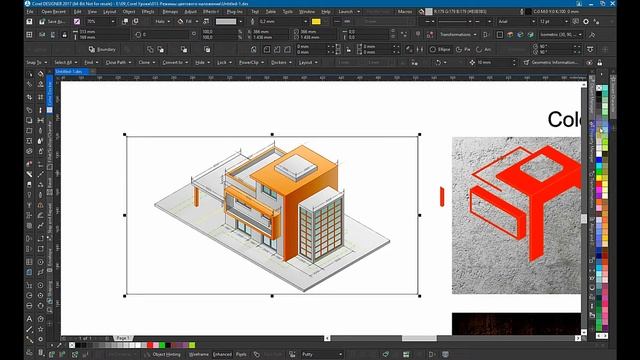Click the eyedropper icon near bottom palette
The image size is (640, 360).
60,345
